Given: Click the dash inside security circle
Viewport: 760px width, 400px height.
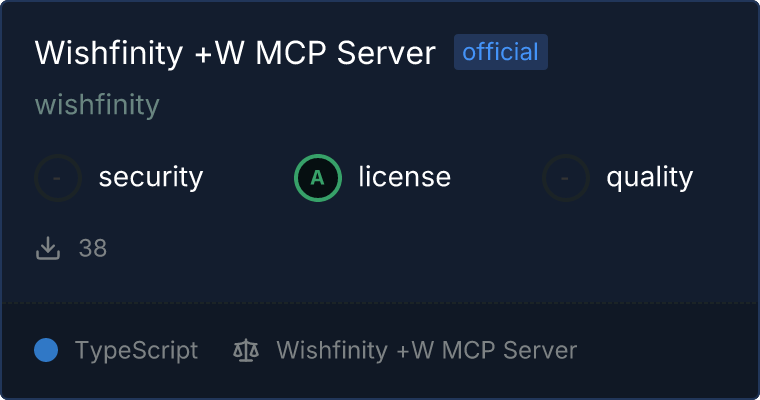Looking at the screenshot, I should coord(57,178).
